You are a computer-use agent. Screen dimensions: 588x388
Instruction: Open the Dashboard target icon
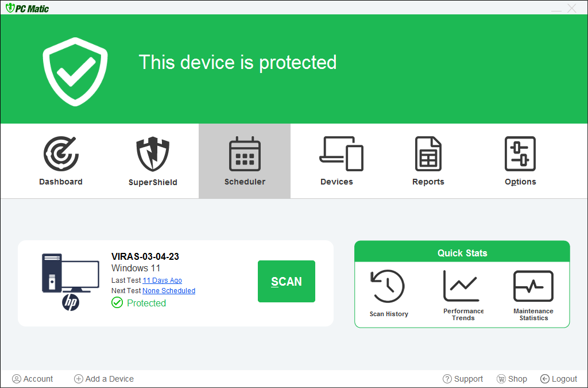(x=61, y=154)
